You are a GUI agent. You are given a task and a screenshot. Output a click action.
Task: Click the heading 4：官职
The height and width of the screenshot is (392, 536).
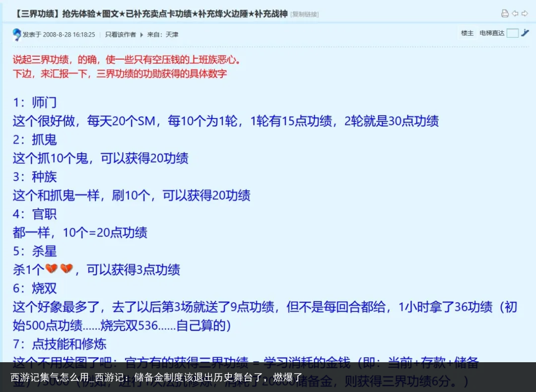(35, 214)
